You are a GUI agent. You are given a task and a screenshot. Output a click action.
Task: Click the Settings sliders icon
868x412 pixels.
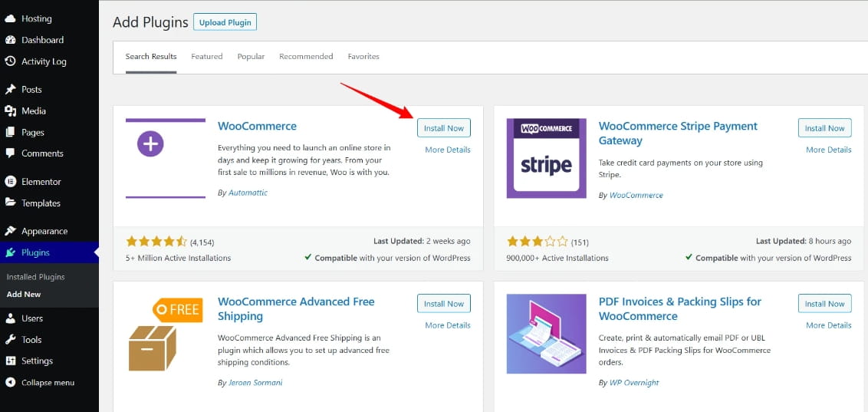click(10, 361)
